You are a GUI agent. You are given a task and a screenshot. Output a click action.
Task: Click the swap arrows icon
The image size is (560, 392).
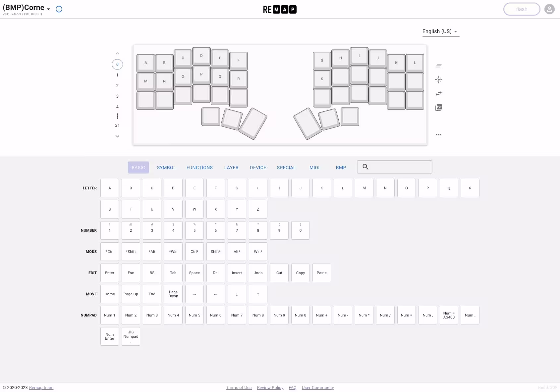(438, 94)
